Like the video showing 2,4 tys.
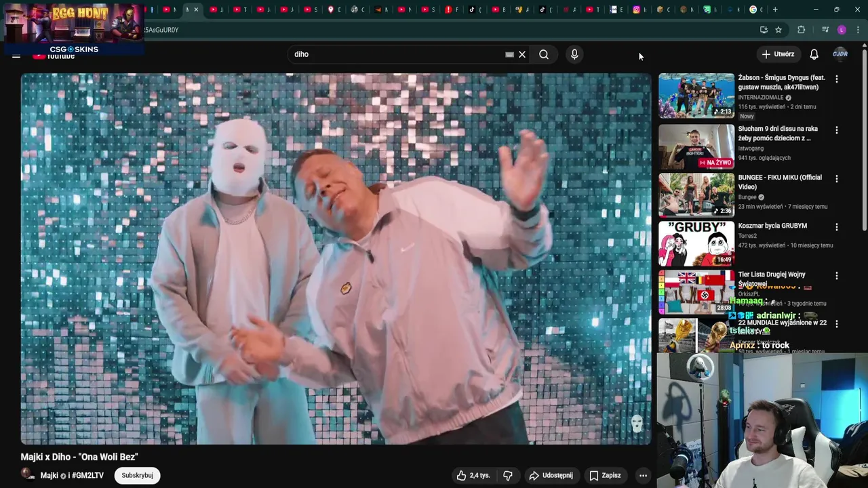 pyautogui.click(x=473, y=475)
